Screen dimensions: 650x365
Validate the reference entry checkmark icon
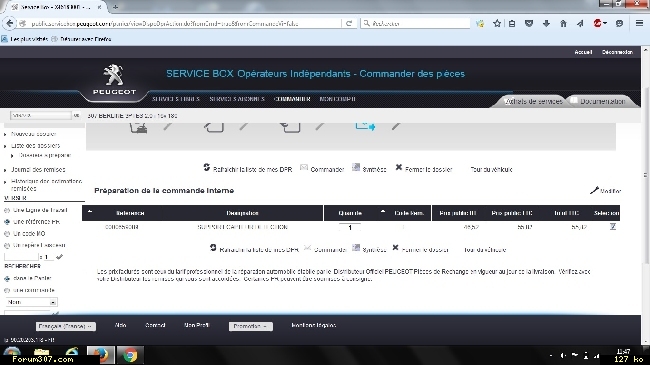[x=59, y=257]
